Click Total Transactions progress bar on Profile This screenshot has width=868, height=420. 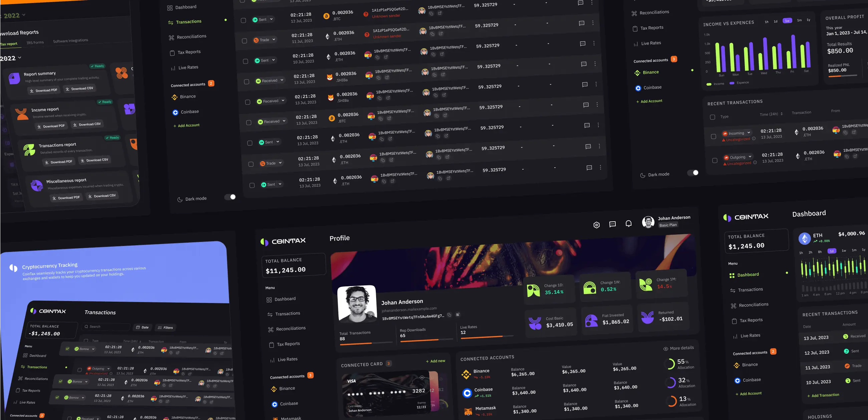(x=366, y=343)
